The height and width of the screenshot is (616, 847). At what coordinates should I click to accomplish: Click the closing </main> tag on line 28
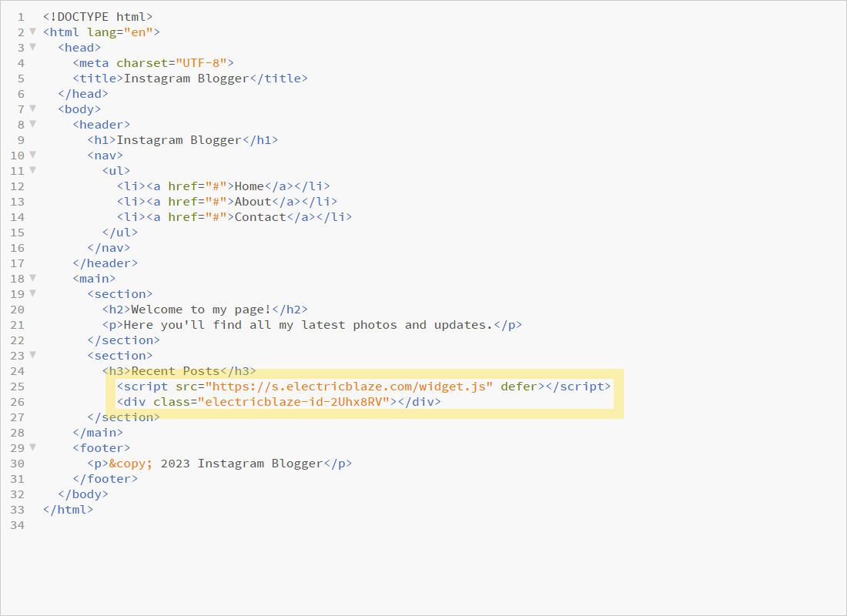[98, 433]
